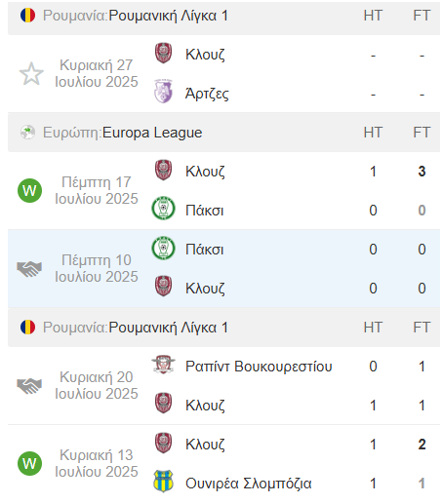Click the green W badge for 13 July match
The height and width of the screenshot is (504, 442).
point(29,463)
